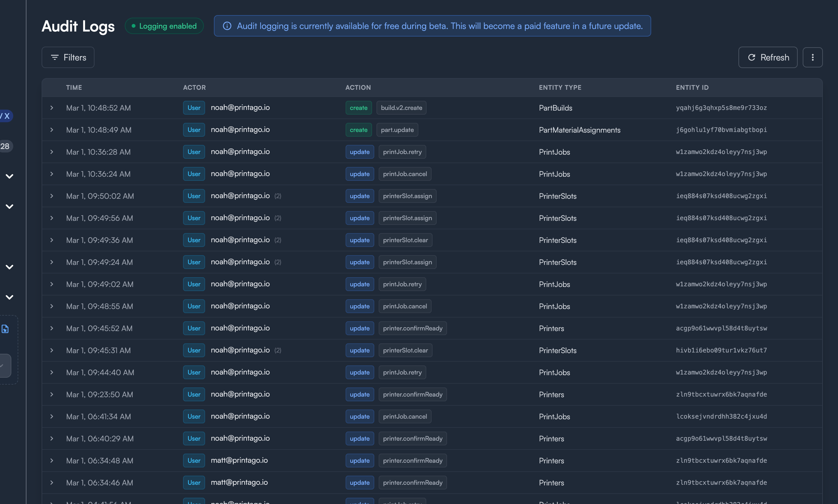Click the "User" actor badge on the first row
838x504 pixels.
194,108
